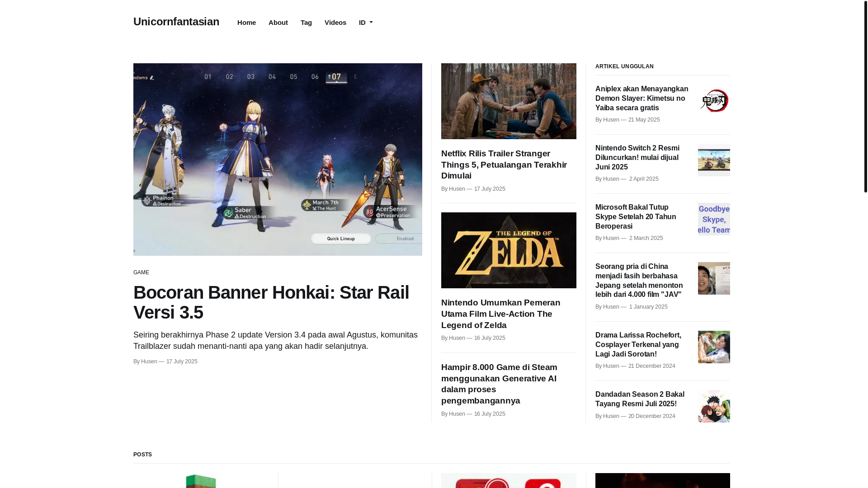868x488 pixels.
Task: Open Dandadan Season 2 article
Action: pyautogui.click(x=640, y=399)
